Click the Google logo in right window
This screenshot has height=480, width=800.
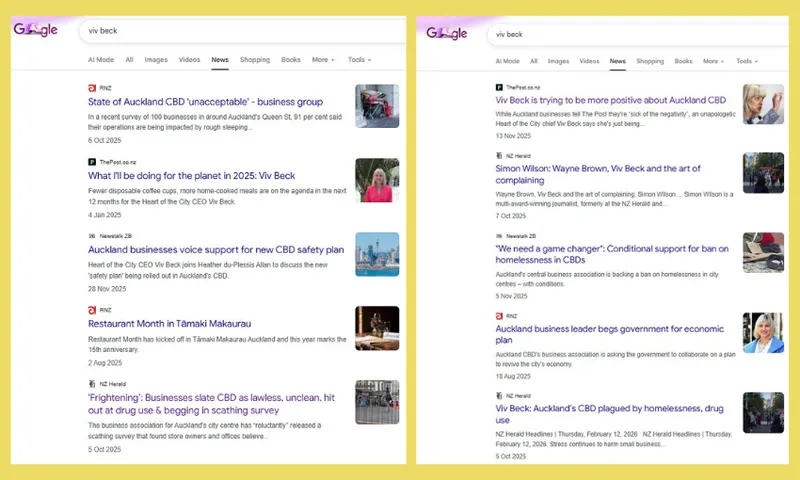(x=446, y=33)
